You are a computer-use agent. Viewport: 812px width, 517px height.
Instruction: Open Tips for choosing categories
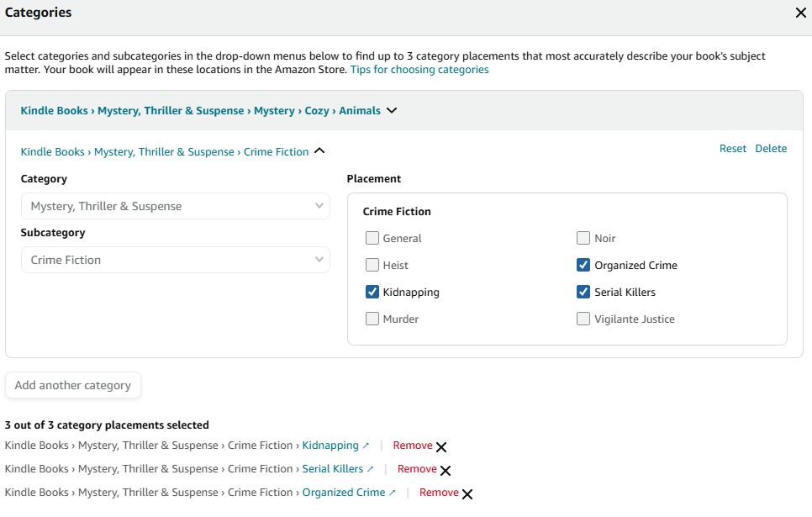coord(419,69)
